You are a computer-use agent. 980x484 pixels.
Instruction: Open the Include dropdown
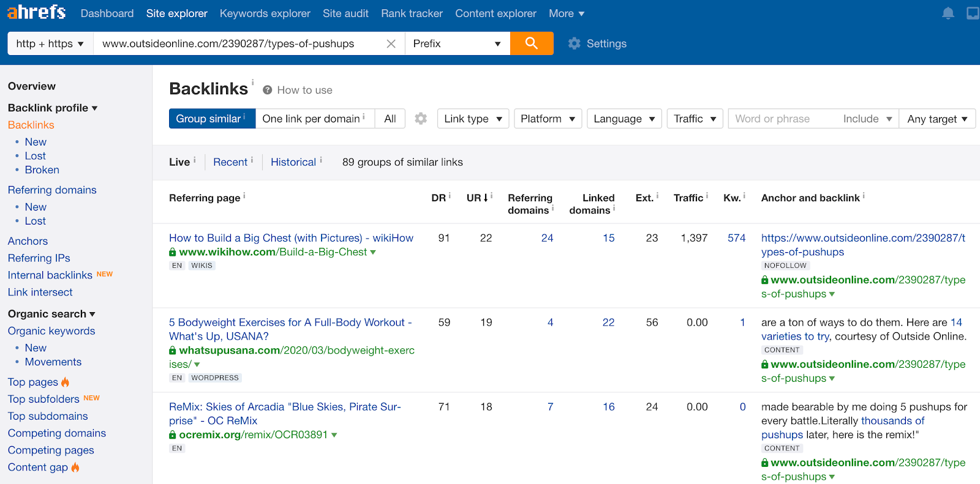[x=867, y=119]
